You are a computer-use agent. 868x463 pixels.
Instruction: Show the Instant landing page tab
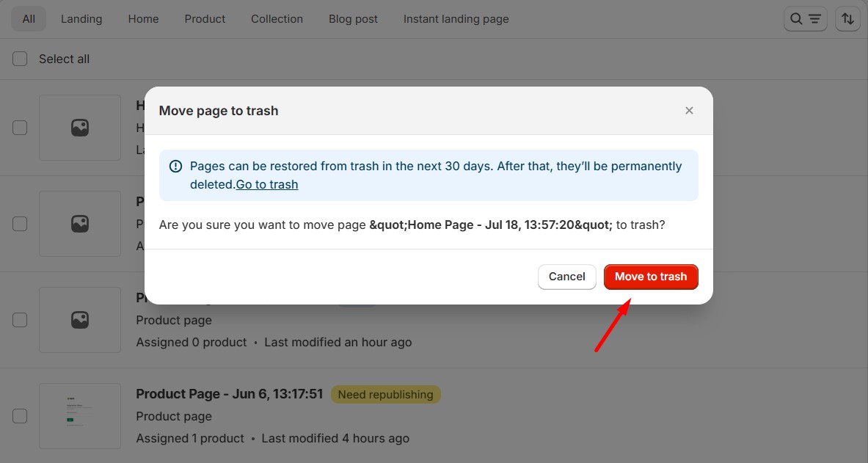pyautogui.click(x=456, y=19)
